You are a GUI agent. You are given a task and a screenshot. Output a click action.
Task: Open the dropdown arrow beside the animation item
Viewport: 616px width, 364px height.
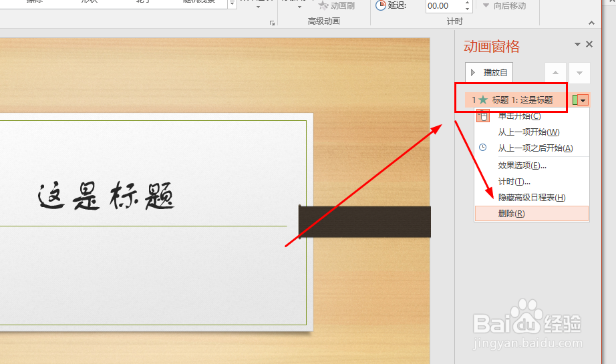(x=583, y=101)
